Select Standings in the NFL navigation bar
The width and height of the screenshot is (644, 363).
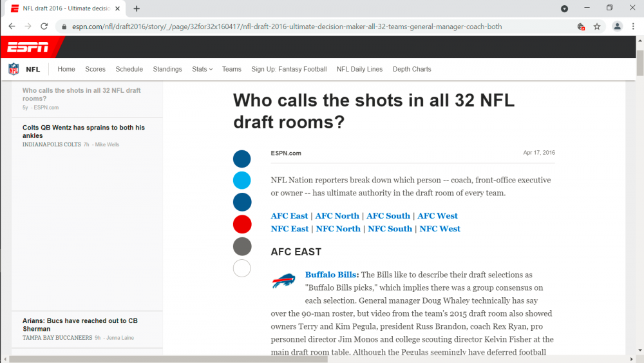click(x=167, y=69)
